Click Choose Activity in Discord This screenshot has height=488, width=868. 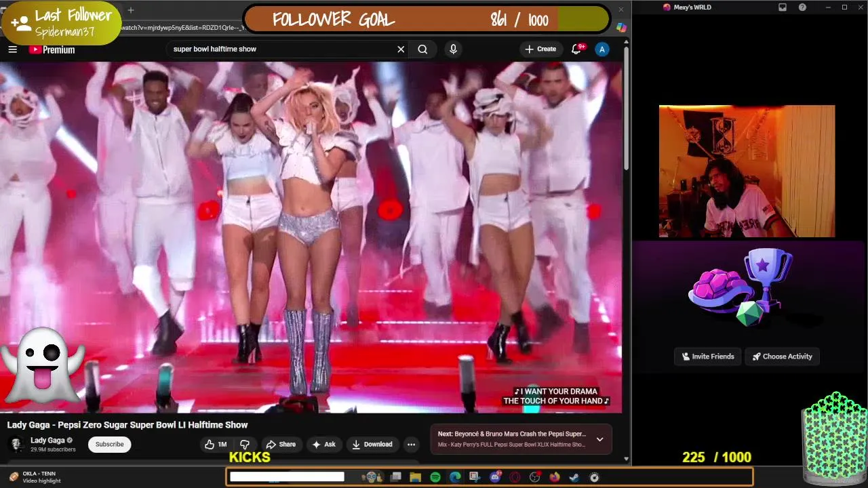(x=782, y=357)
